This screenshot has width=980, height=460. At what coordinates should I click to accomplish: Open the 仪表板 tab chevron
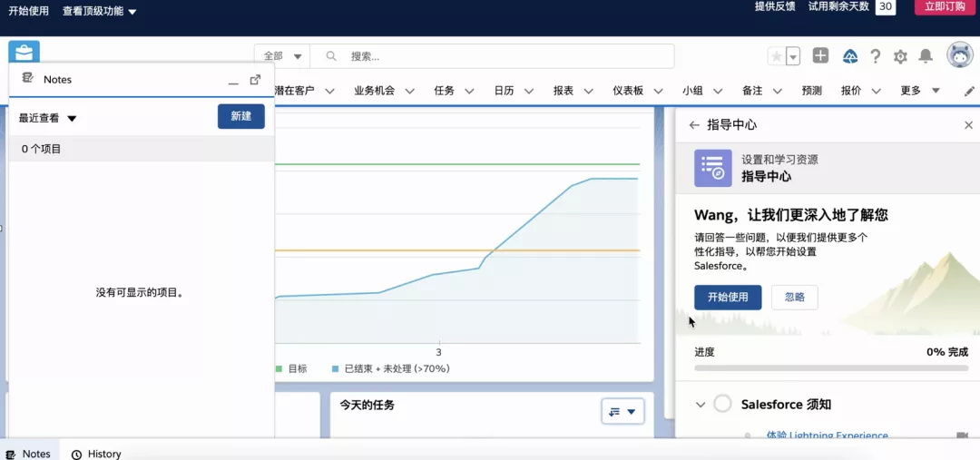click(x=659, y=92)
